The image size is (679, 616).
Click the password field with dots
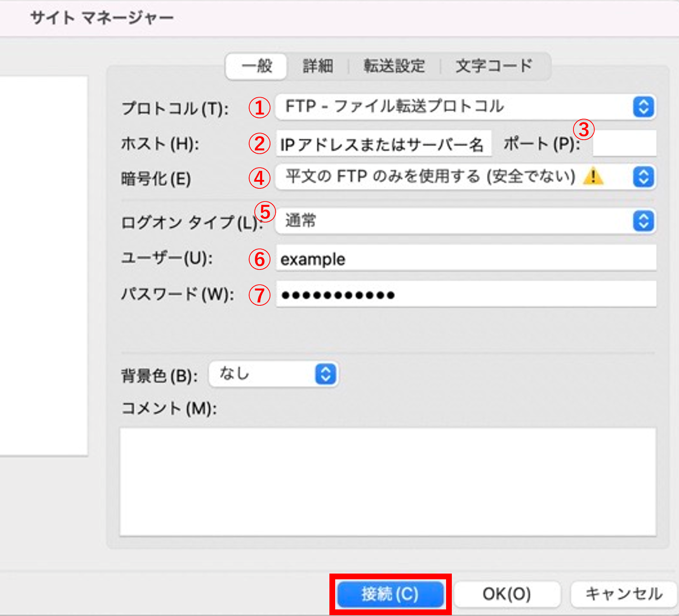point(466,294)
